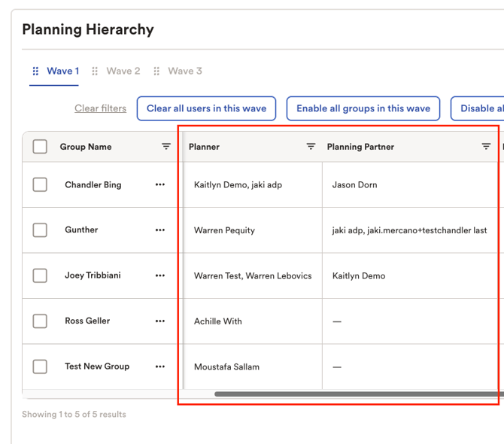The width and height of the screenshot is (504, 444).
Task: Check the Test New Group checkbox
Action: point(40,366)
